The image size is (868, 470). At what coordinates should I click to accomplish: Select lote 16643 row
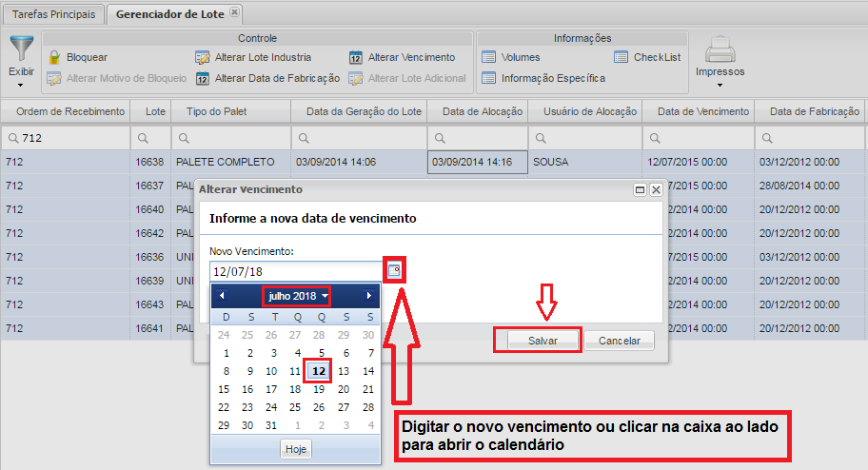click(x=150, y=304)
